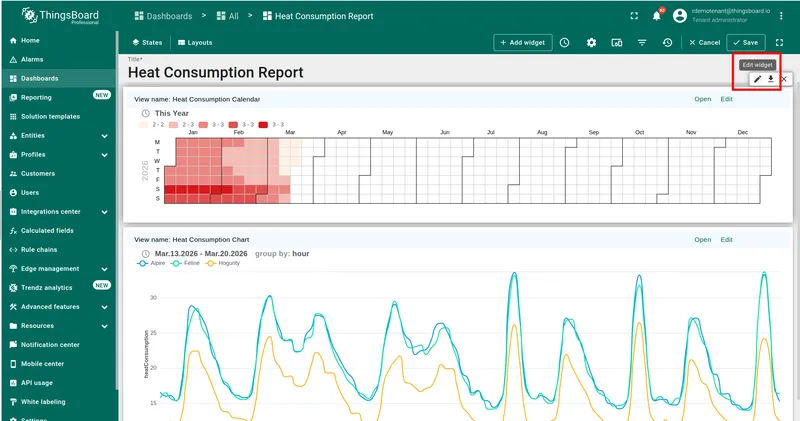
Task: Expand Edge management chevron
Action: click(x=105, y=269)
